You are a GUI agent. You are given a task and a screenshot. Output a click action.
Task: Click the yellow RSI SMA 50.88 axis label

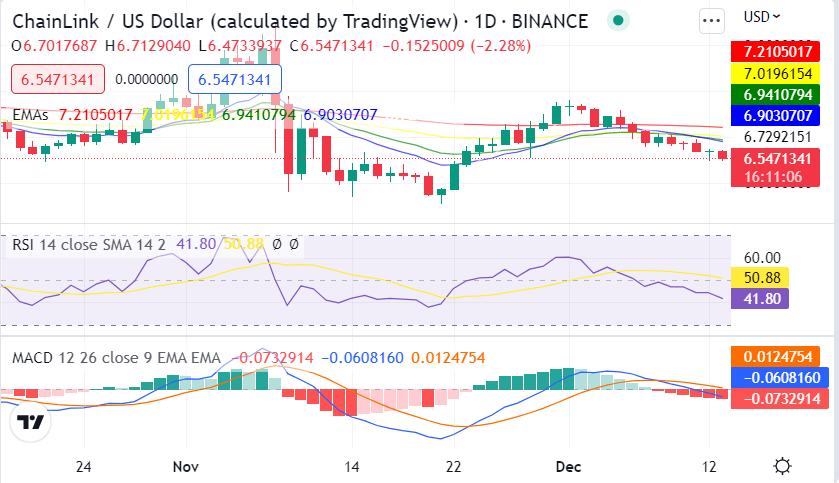point(760,278)
